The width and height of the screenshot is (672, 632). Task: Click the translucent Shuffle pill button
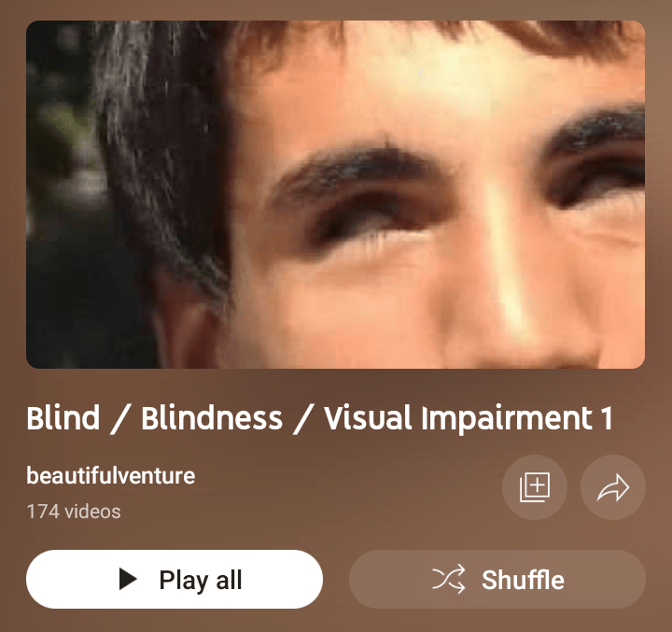497,579
